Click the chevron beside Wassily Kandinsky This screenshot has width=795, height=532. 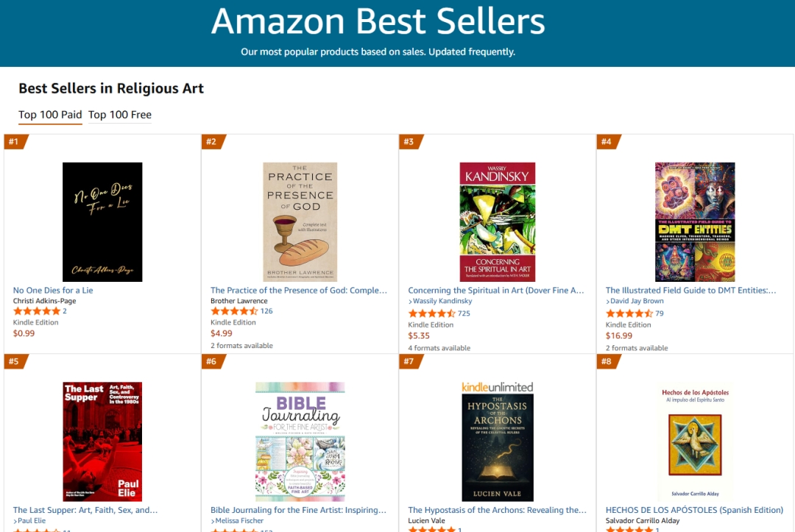click(x=410, y=302)
